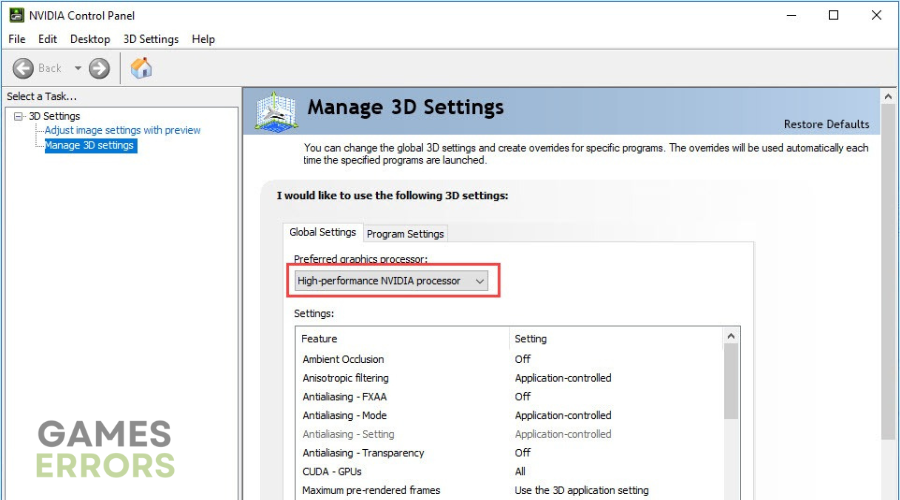Open the 3D Settings menu

(151, 39)
